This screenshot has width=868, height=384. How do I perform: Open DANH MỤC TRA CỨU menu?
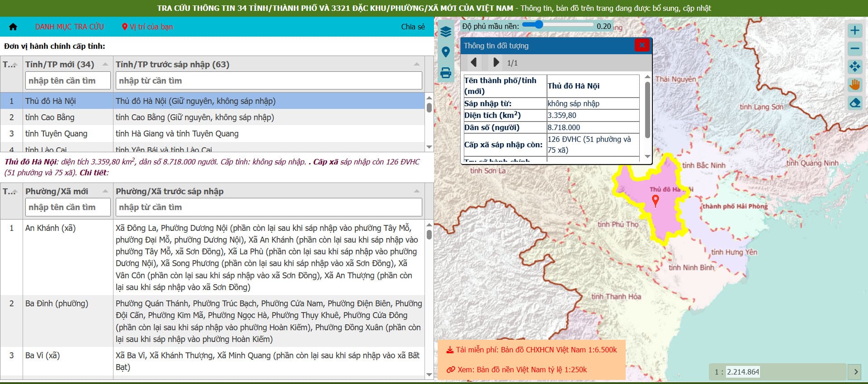pos(70,27)
